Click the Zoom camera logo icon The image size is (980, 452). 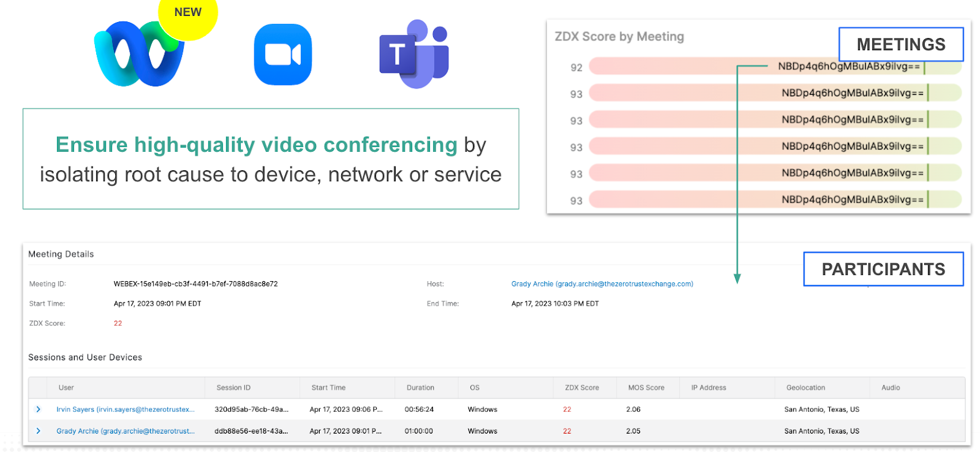click(x=282, y=55)
